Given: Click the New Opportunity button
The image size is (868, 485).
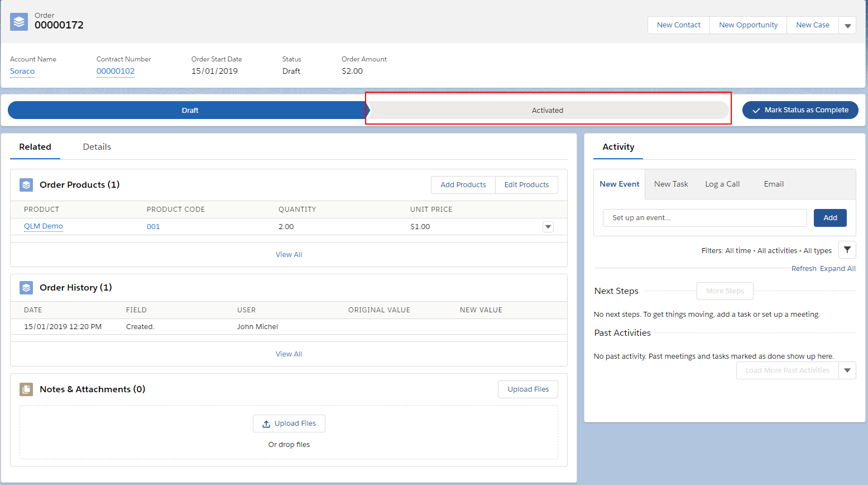Looking at the screenshot, I should pyautogui.click(x=748, y=25).
